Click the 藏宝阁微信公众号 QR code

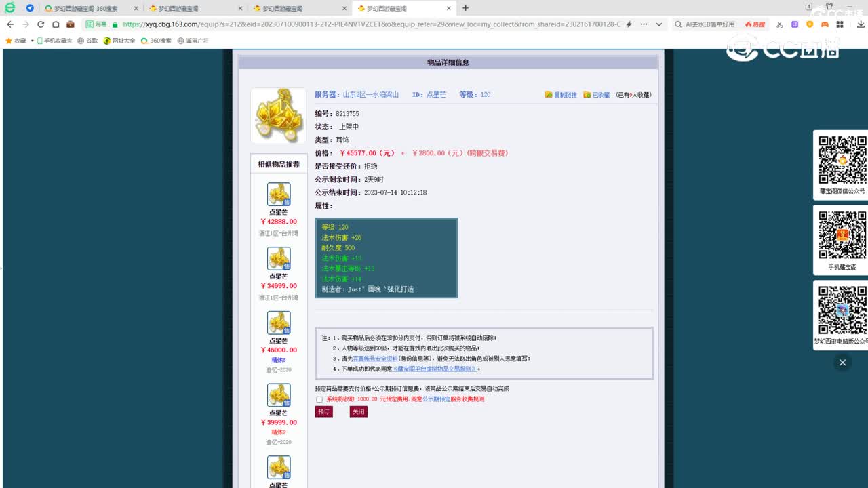pos(842,160)
